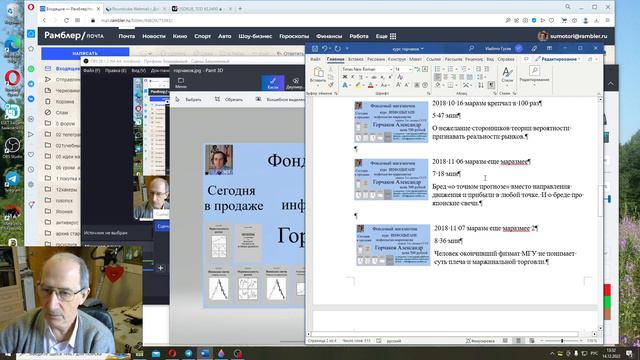This screenshot has height=360, width=640.
Task: Open the Новости link in Rambler header
Action: [x=154, y=36]
